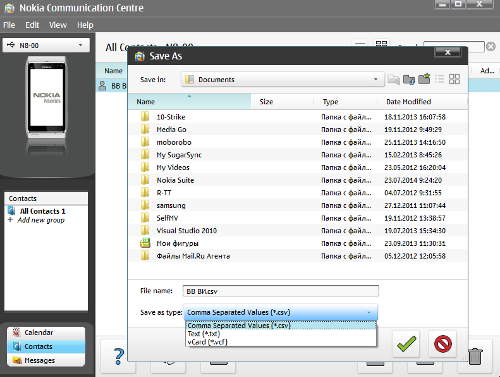Choose vCard (*.vcf) file type option
The height and width of the screenshot is (377, 500).
pos(207,342)
